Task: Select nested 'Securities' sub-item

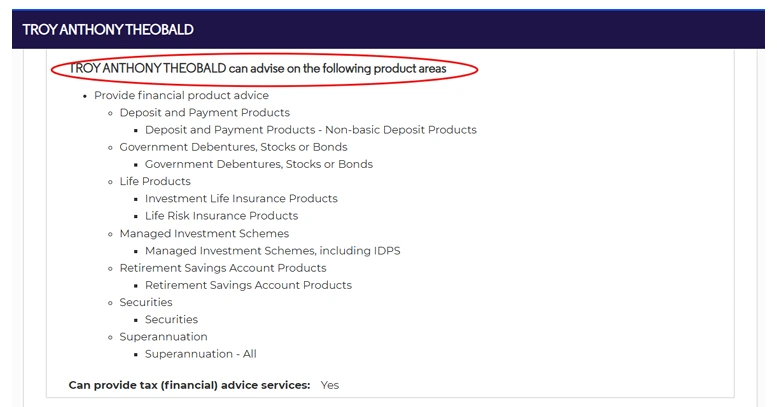Action: 171,319
